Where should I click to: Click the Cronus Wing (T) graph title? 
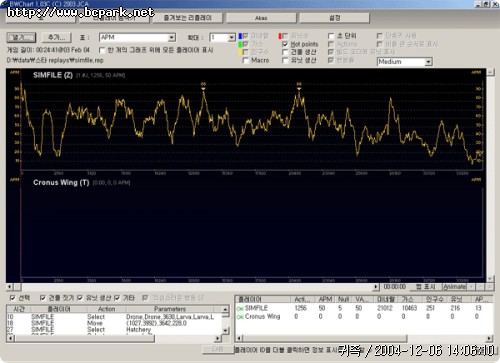pos(61,183)
